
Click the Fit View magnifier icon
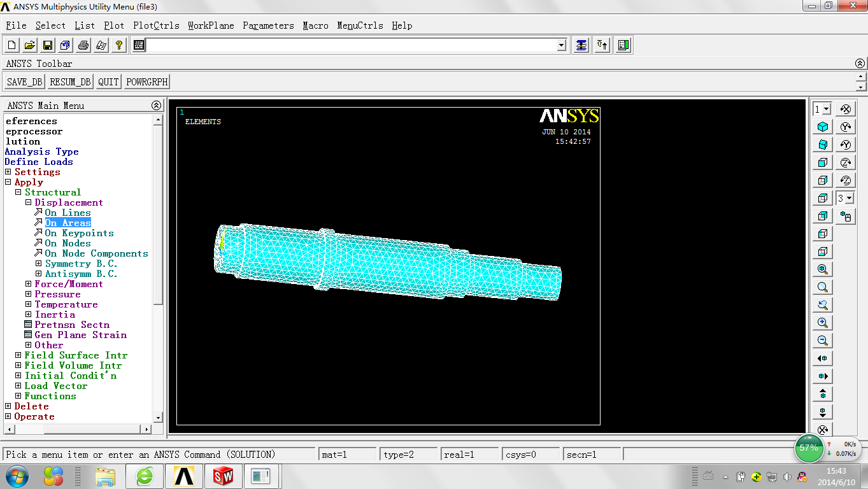point(823,269)
